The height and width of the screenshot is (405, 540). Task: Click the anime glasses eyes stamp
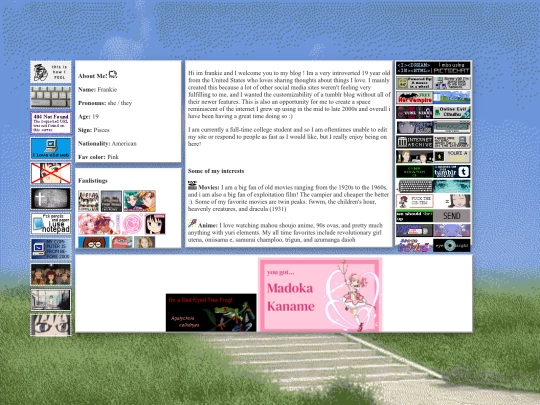tap(51, 325)
